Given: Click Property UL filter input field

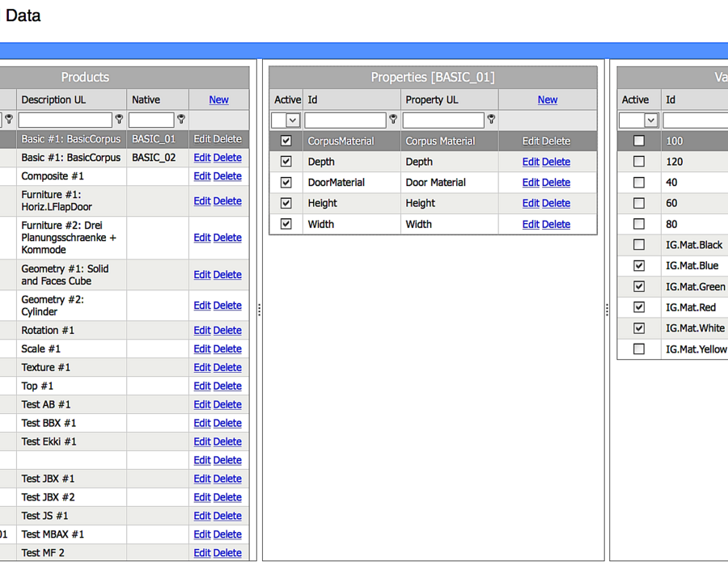Looking at the screenshot, I should tap(443, 120).
